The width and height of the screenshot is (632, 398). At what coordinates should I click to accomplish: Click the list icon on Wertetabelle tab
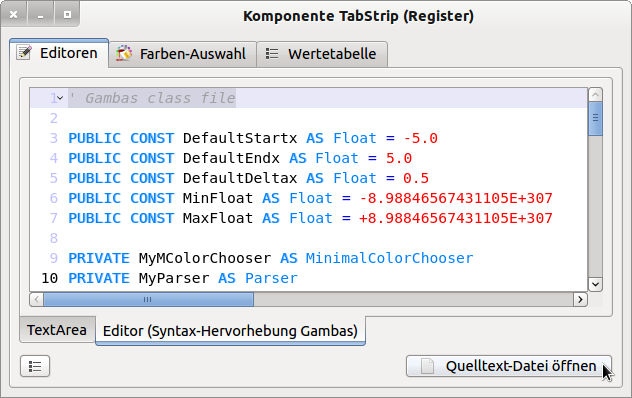click(x=272, y=54)
